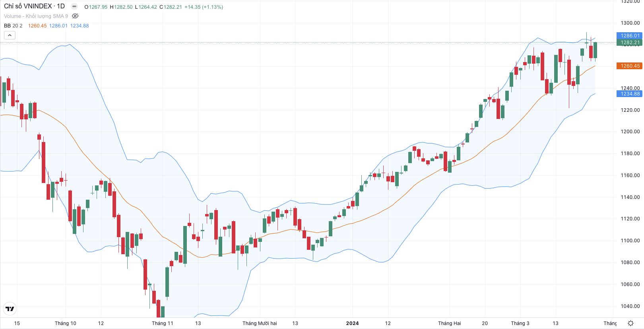Click the BB lower price label 1234.88
Screen dimensions: 644x329
630,94
